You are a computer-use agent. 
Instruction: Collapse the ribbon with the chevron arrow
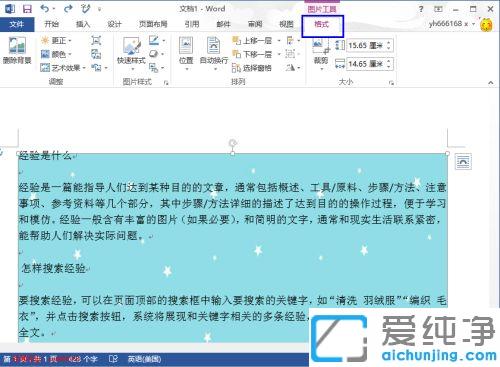click(491, 82)
